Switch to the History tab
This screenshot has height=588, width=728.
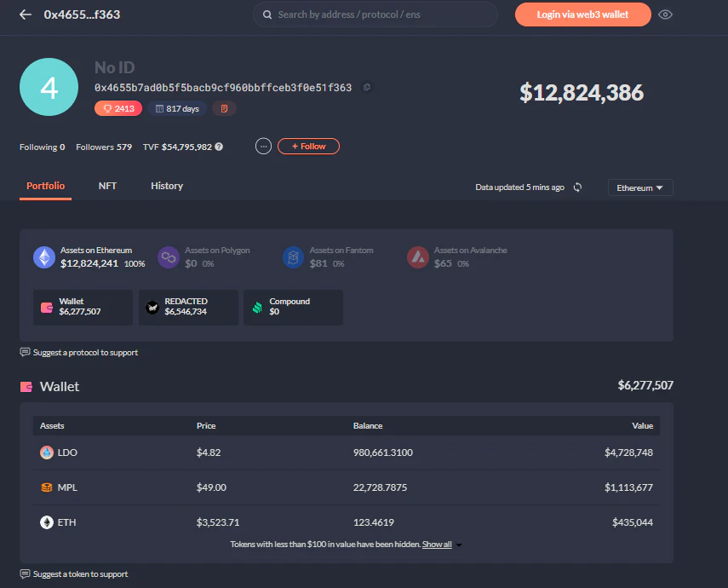pyautogui.click(x=167, y=186)
